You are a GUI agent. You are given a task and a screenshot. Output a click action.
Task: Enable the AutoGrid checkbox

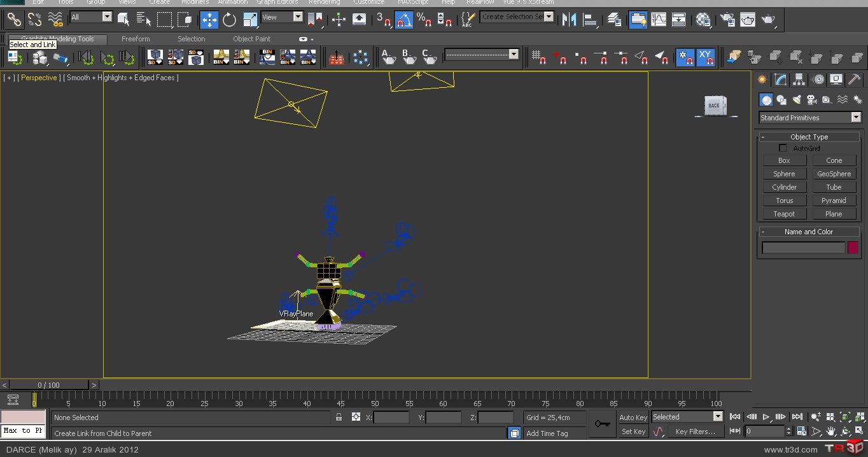pos(783,148)
